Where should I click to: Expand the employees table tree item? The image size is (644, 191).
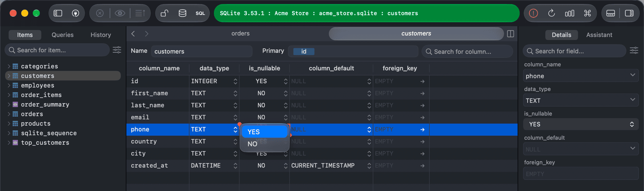coord(9,85)
